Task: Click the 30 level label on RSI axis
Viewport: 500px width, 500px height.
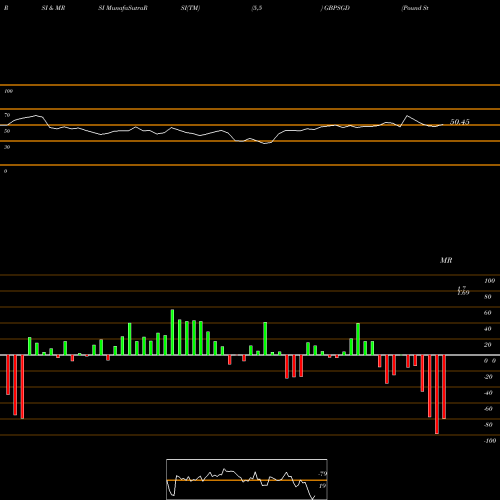Action: point(7,147)
